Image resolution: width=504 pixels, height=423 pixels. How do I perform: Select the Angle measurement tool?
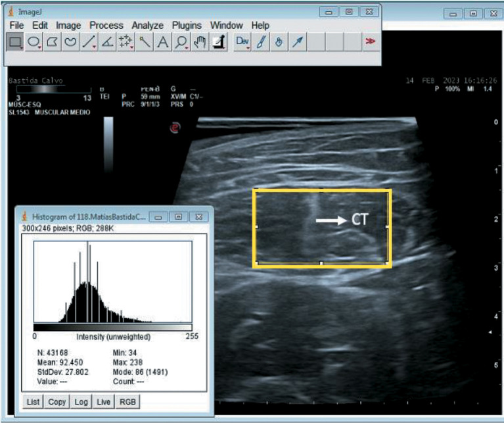pos(108,42)
